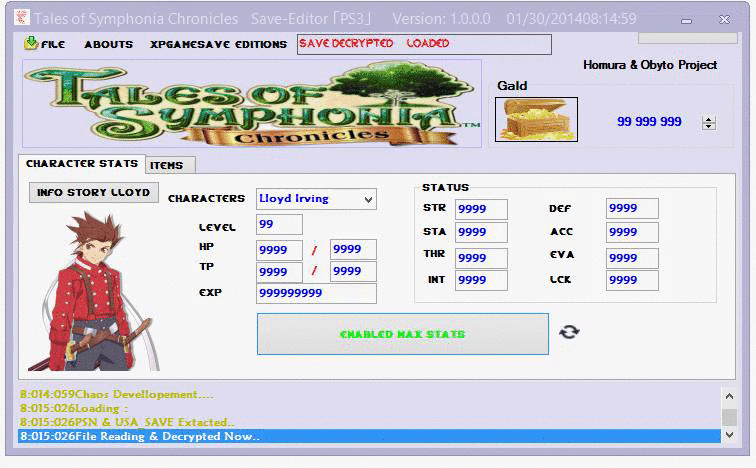This screenshot has width=756, height=468.
Task: Select the Character Stats tab
Action: pos(81,164)
